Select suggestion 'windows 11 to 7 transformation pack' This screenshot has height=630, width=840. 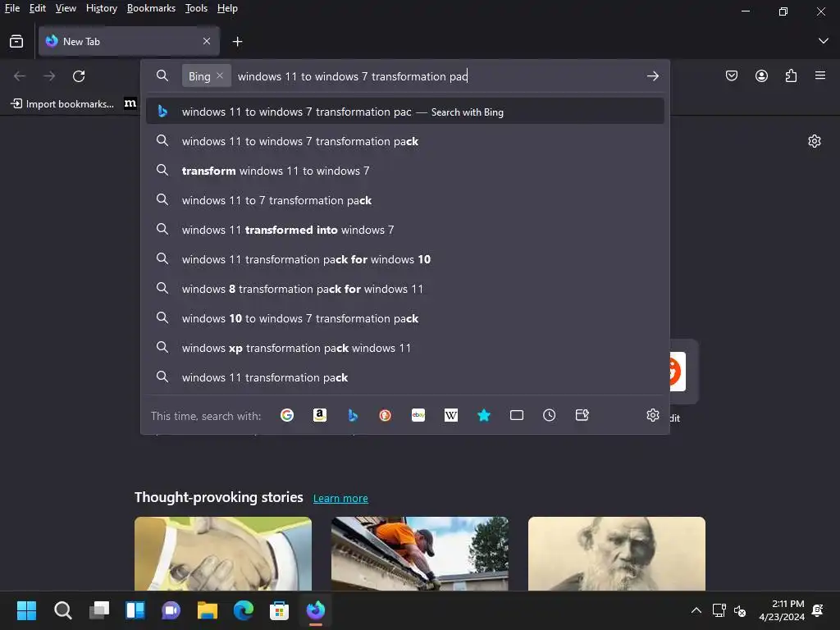405,200
